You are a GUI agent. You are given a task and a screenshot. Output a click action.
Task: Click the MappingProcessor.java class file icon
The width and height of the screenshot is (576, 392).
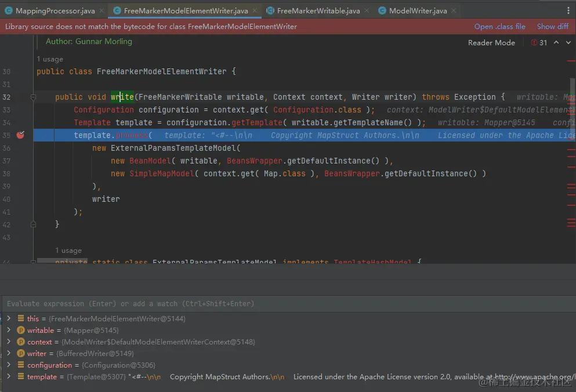9,10
